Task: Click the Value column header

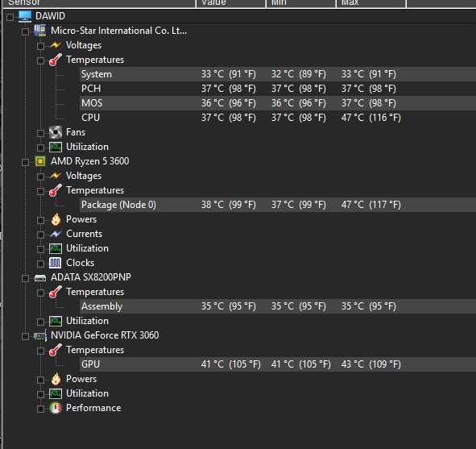Action: [230, 3]
